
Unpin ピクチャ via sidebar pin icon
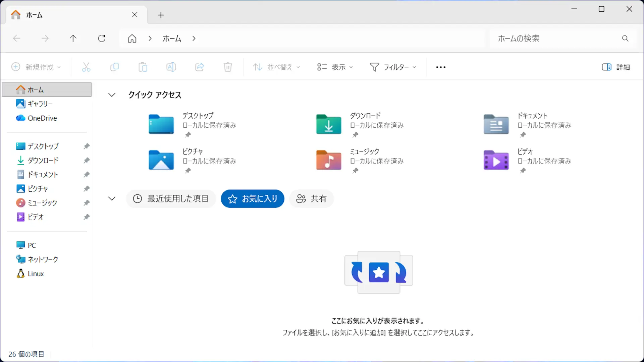(x=87, y=188)
